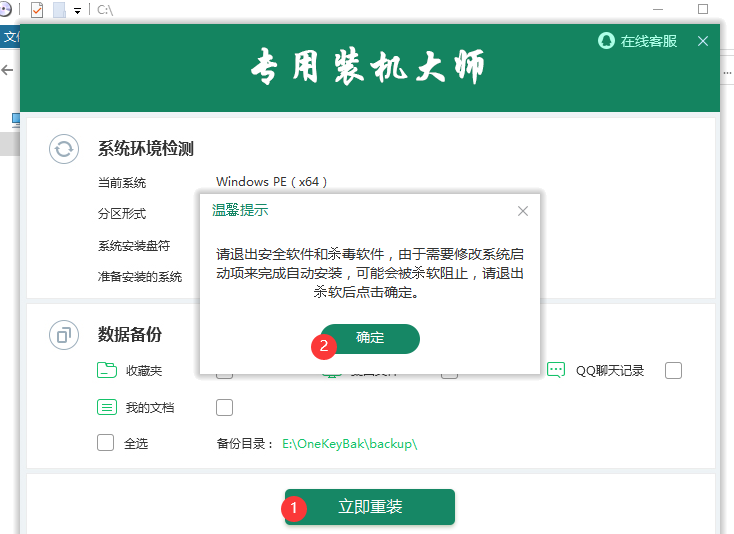Screen dimensions: 734x534
Task: Click the 立即重装 button
Action: click(370, 507)
